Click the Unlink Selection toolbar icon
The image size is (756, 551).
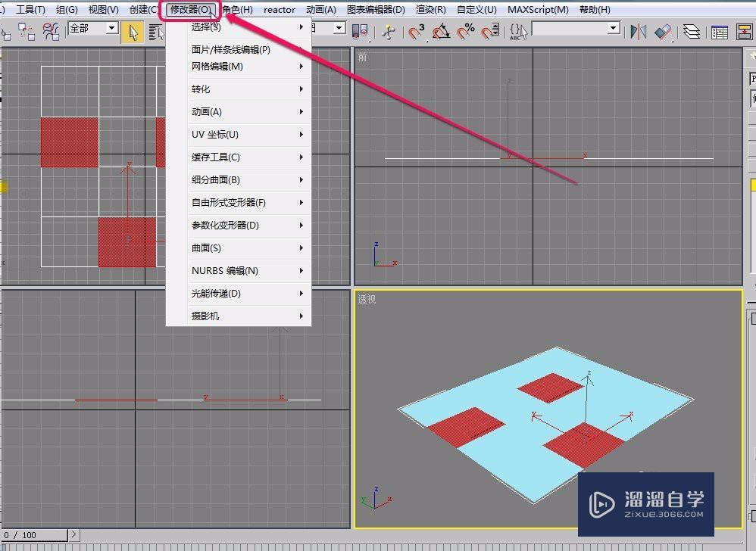pos(26,32)
